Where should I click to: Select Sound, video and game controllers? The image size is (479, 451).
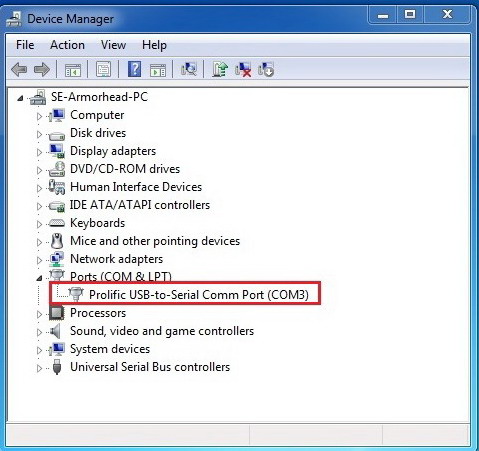pyautogui.click(x=162, y=331)
